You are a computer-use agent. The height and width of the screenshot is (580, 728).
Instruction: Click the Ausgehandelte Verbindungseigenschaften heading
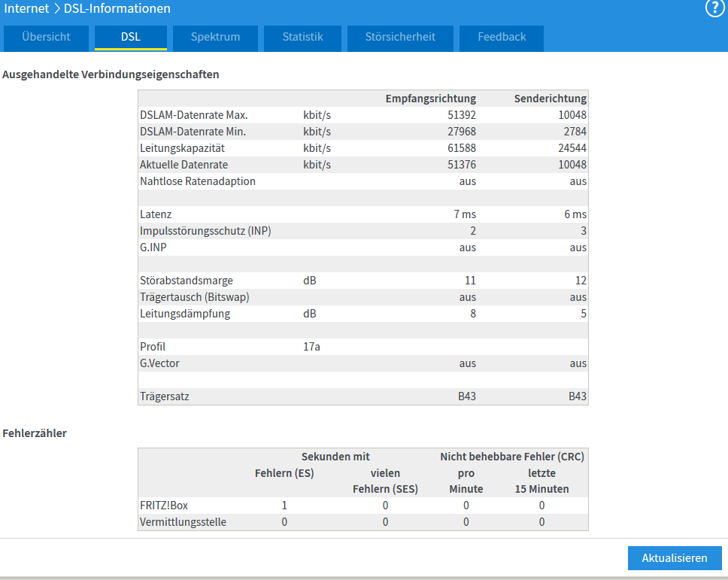111,74
